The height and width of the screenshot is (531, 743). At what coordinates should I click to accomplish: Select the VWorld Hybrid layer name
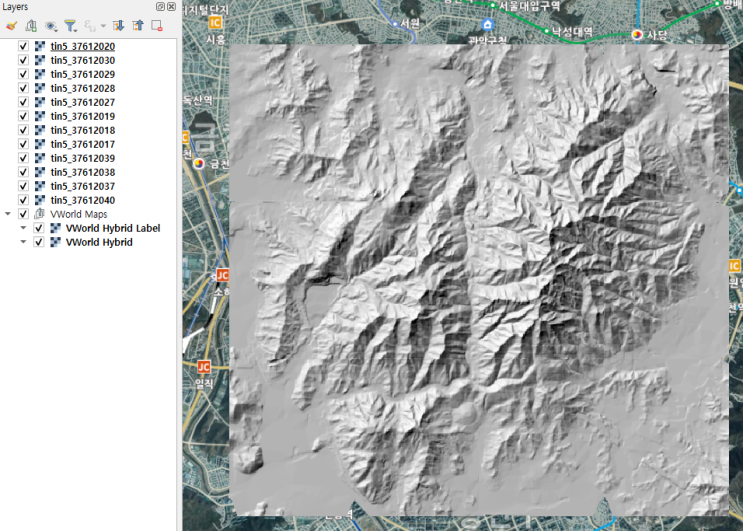[x=98, y=242]
